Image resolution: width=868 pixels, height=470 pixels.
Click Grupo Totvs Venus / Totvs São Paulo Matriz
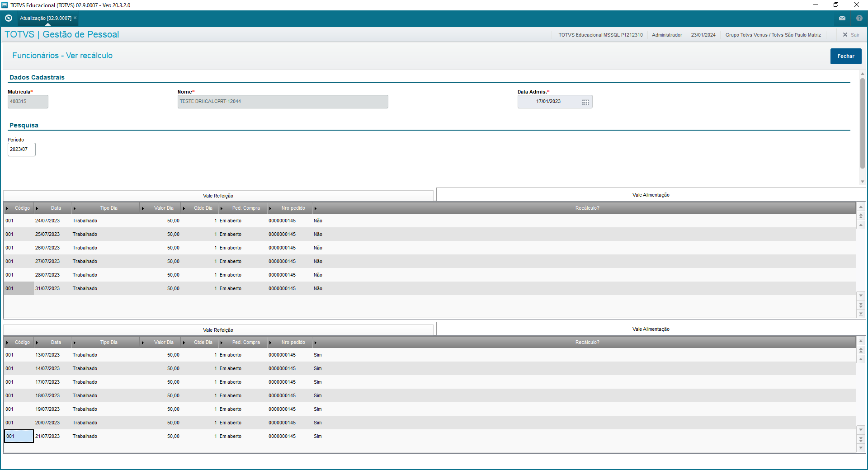coord(773,35)
